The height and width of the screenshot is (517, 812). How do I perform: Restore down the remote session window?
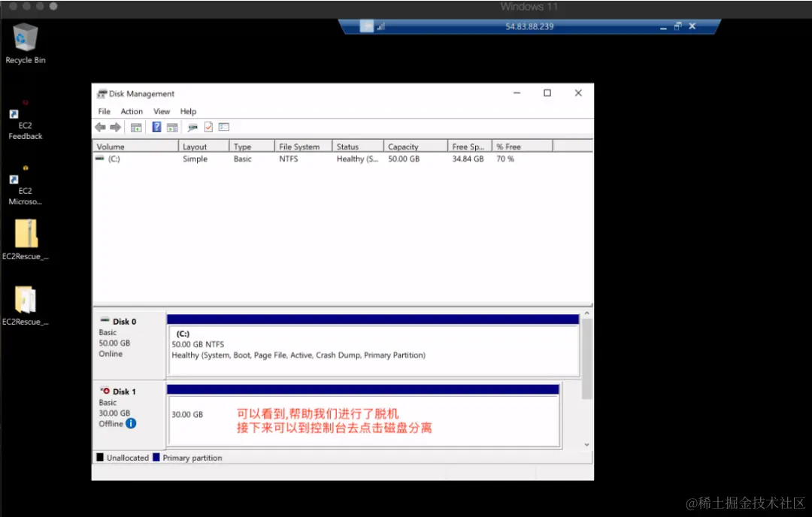coord(678,26)
